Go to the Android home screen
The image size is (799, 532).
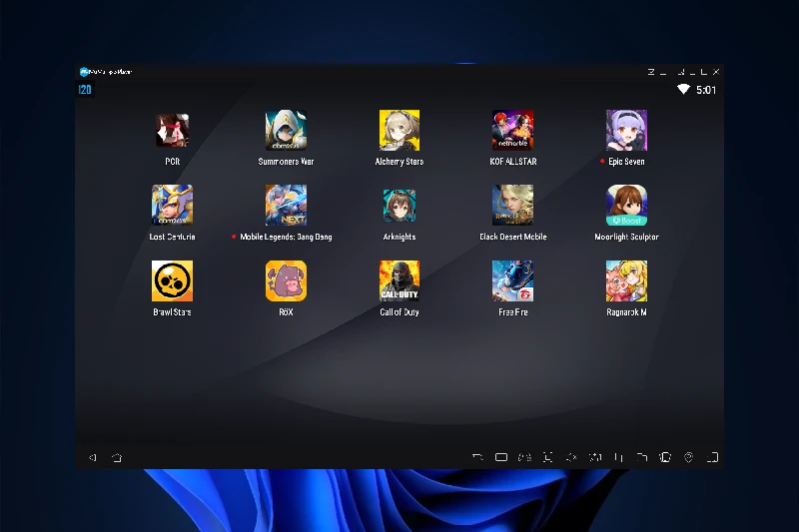117,457
